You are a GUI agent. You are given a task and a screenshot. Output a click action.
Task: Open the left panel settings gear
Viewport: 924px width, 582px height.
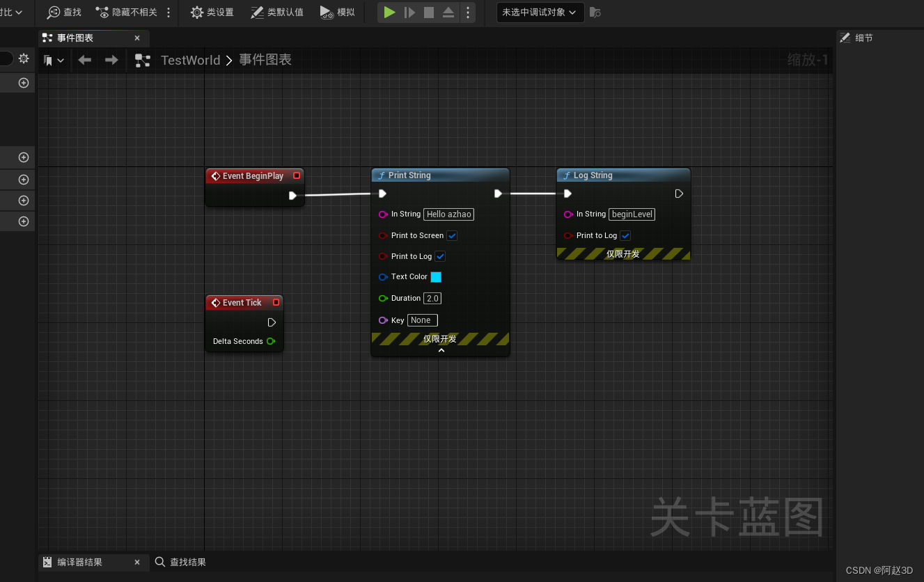[24, 58]
